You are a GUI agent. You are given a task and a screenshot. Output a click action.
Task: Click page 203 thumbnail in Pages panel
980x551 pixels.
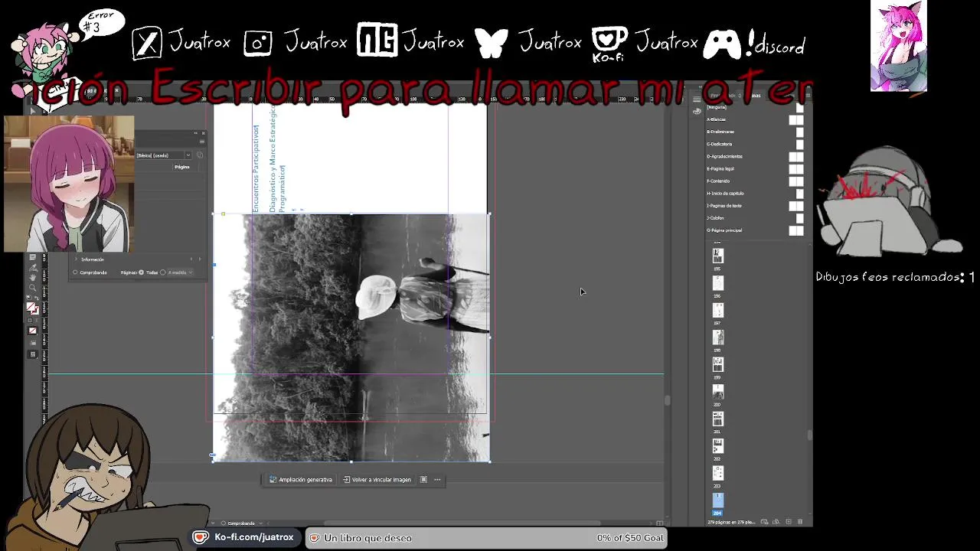pos(717,473)
